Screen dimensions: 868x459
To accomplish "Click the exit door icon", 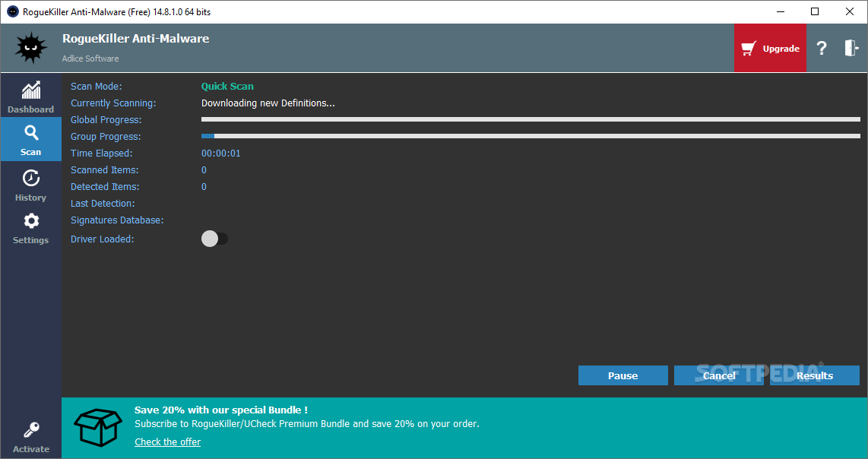I will tap(851, 48).
